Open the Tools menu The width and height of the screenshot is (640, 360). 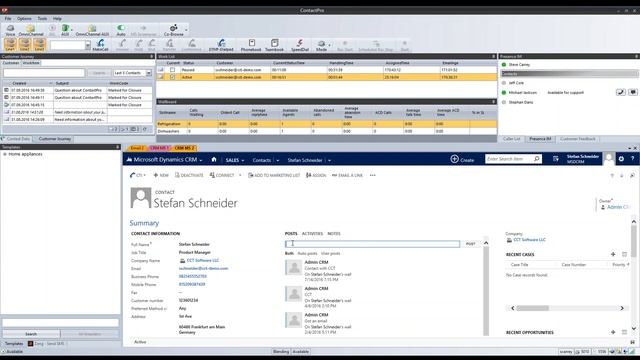[x=42, y=18]
